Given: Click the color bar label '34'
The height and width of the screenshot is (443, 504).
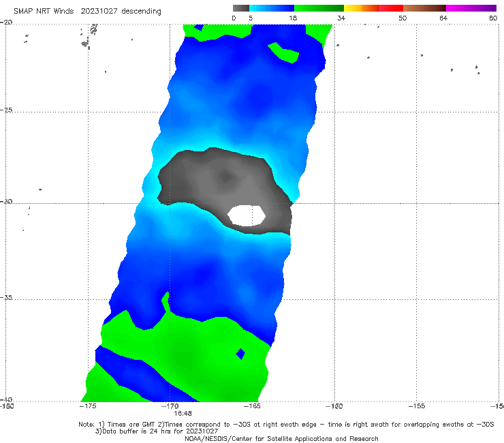Looking at the screenshot, I should point(341,18).
